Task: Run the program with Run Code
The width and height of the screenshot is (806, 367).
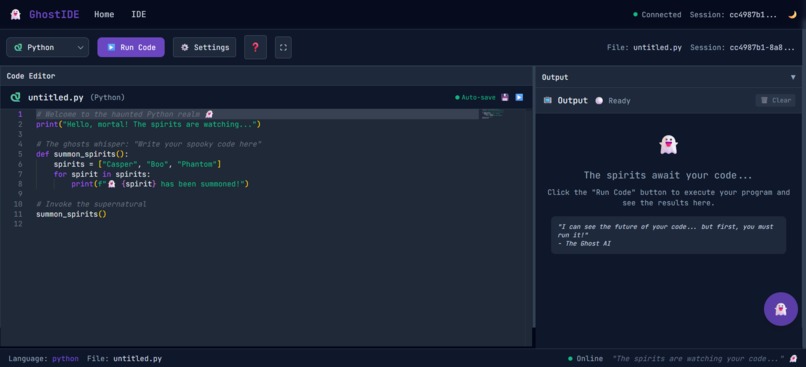Action: (x=131, y=47)
